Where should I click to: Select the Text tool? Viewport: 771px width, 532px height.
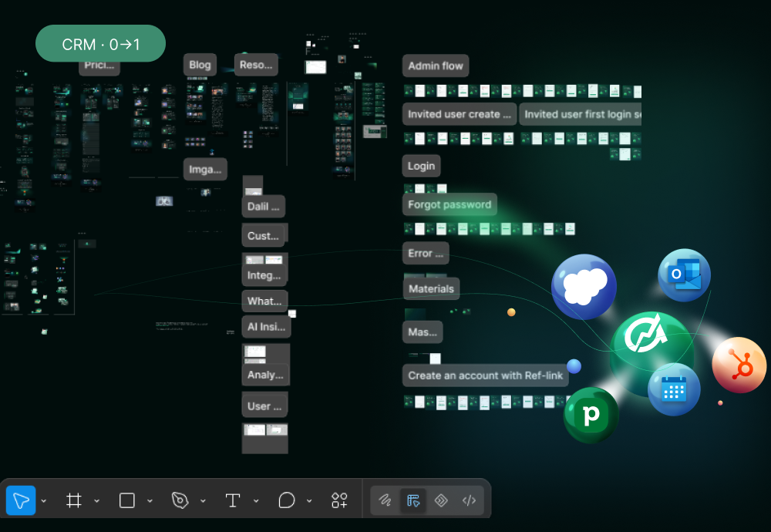tap(233, 500)
